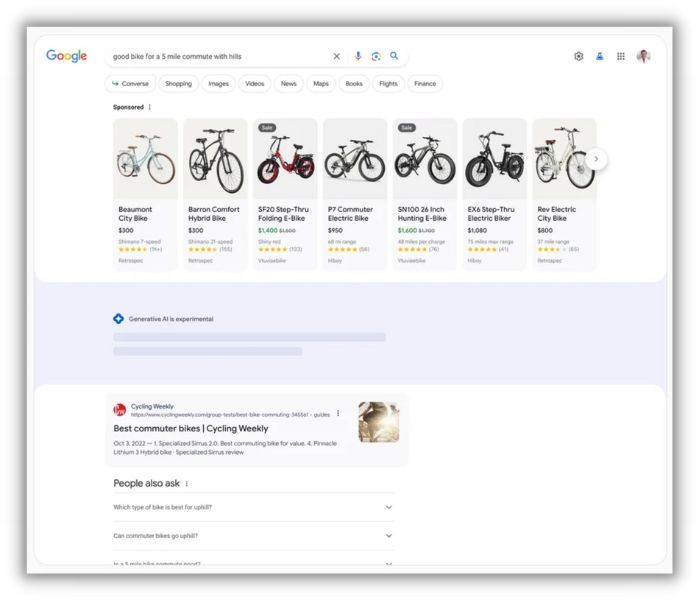Open P7 Commuter Electric Bike image
The height and width of the screenshot is (600, 698).
(x=355, y=159)
